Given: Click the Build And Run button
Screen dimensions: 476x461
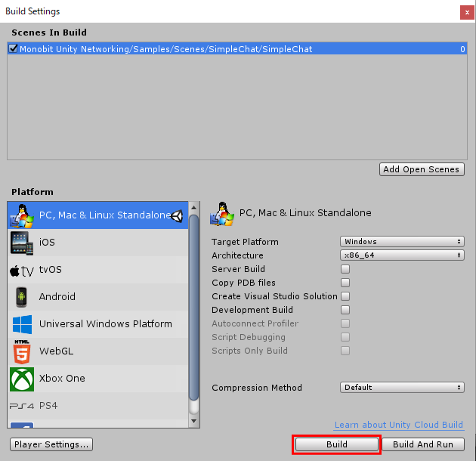Looking at the screenshot, I should coord(423,444).
